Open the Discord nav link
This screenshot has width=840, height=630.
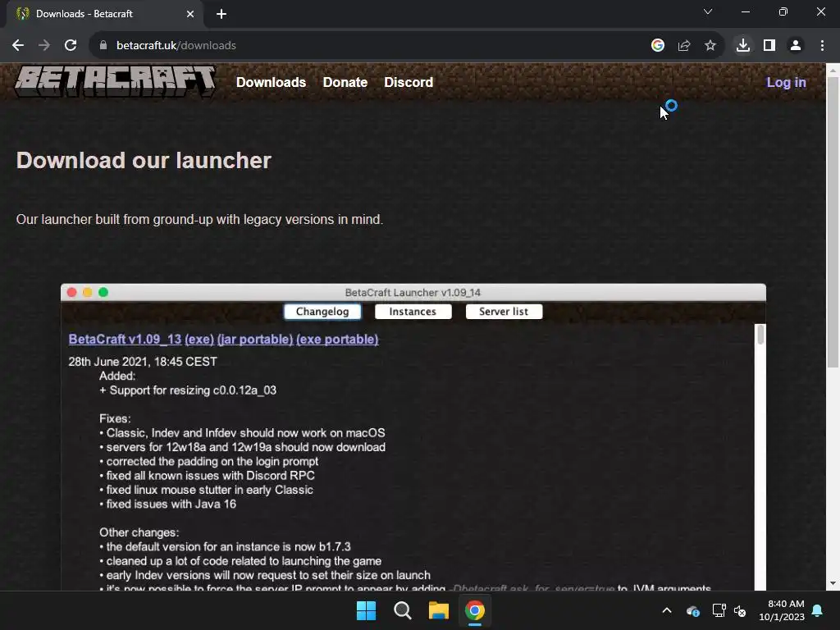tap(409, 82)
